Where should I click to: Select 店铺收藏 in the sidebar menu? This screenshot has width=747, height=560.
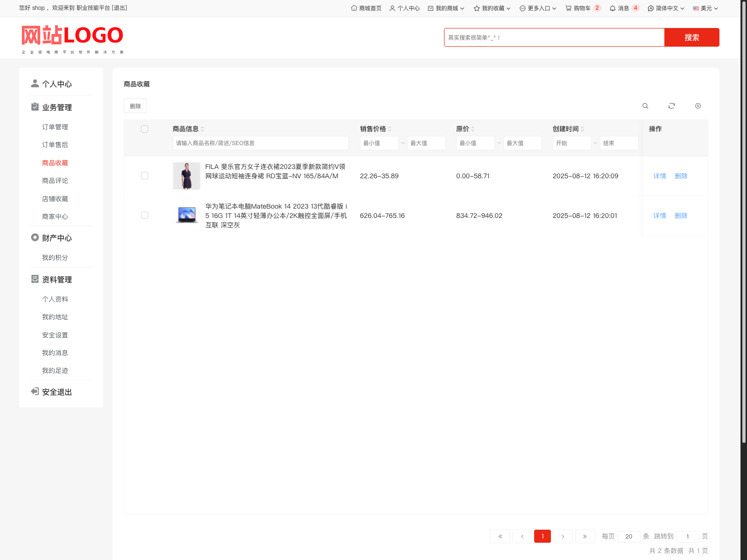55,199
